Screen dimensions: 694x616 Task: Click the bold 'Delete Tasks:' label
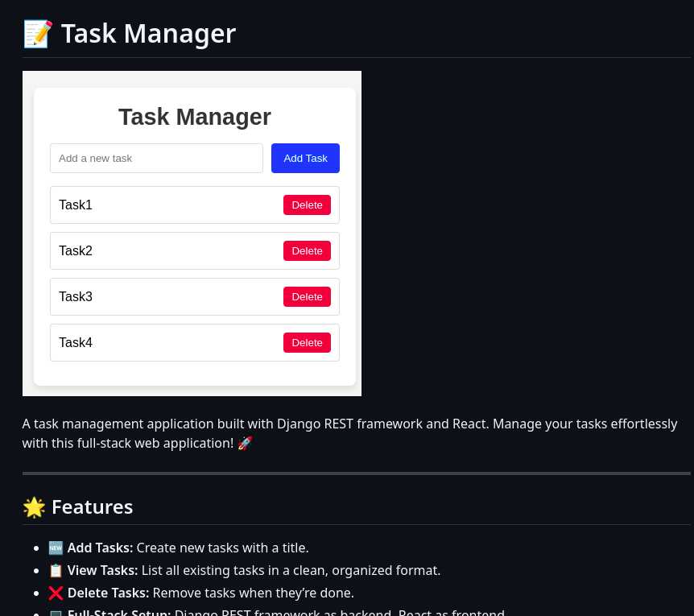(x=108, y=593)
